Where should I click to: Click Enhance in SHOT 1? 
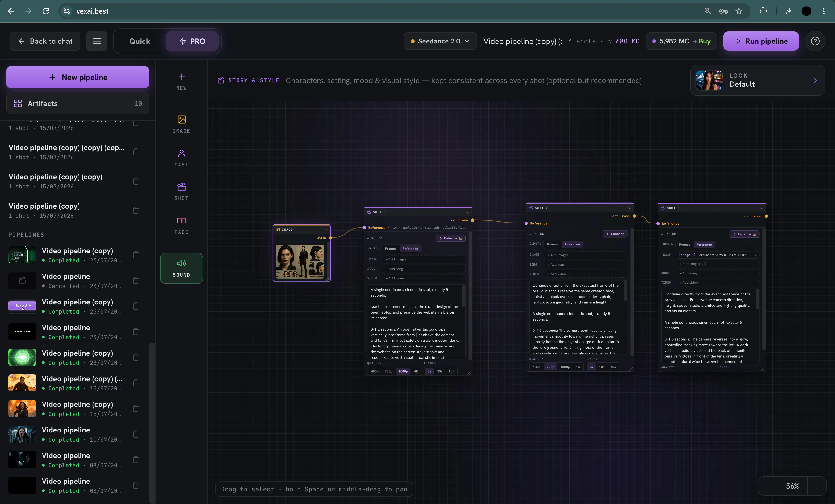[x=450, y=238]
